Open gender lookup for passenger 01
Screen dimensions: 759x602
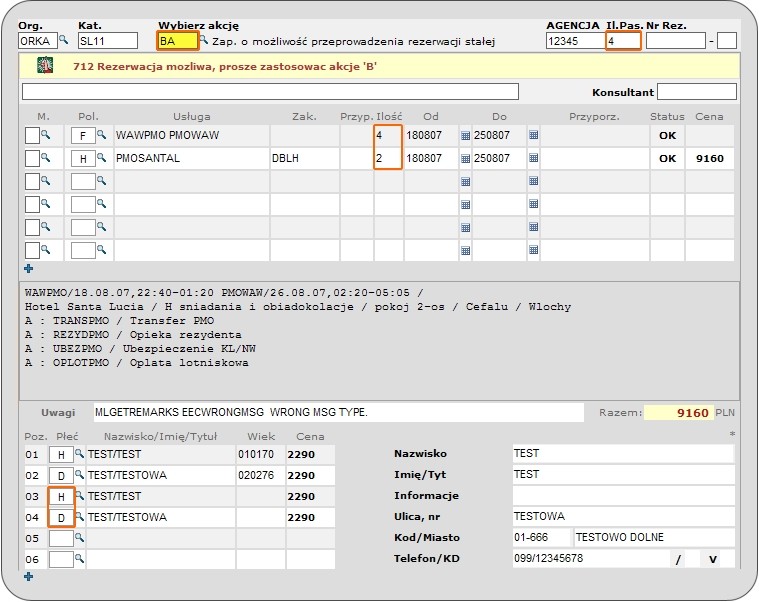(79, 454)
